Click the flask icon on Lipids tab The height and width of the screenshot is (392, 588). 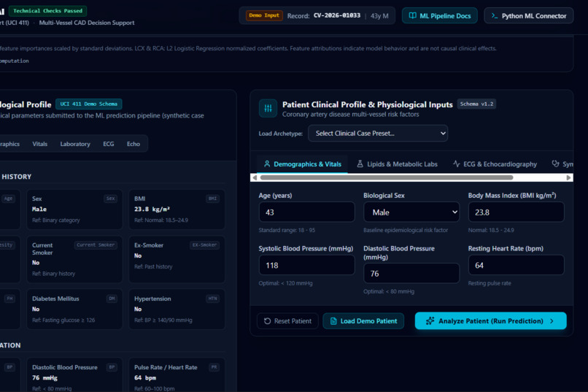tap(360, 164)
